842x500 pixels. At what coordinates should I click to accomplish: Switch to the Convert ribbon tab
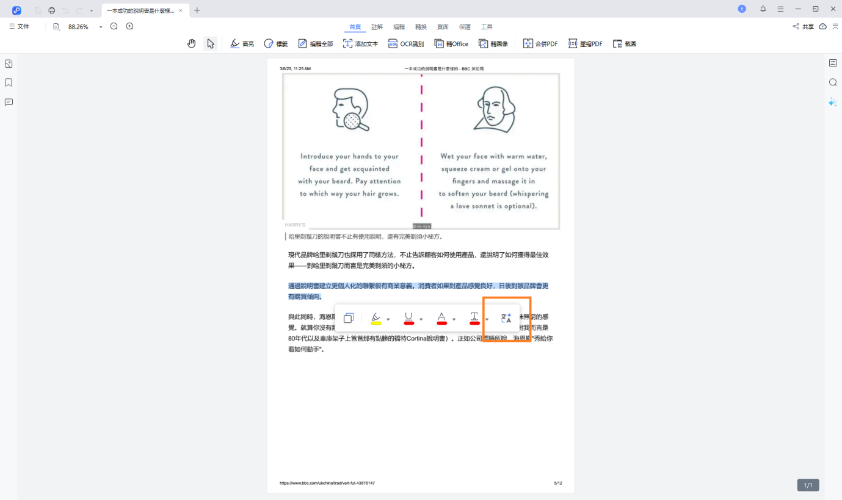tap(421, 27)
